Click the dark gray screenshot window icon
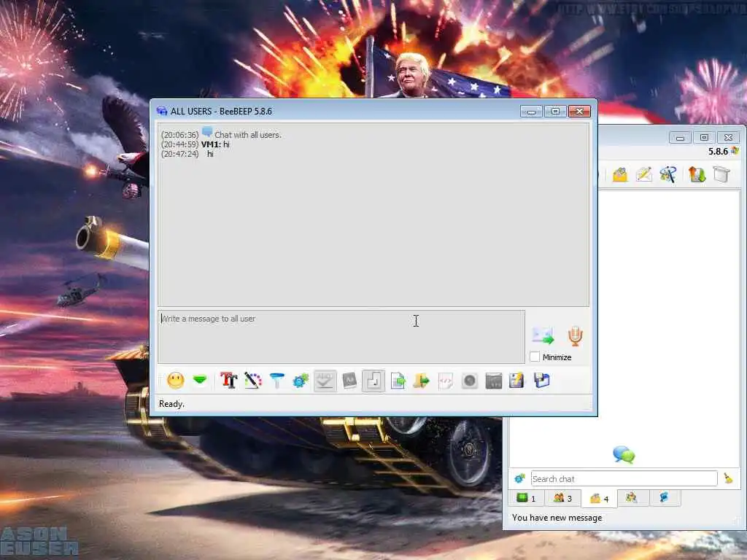The height and width of the screenshot is (560, 747). point(494,381)
